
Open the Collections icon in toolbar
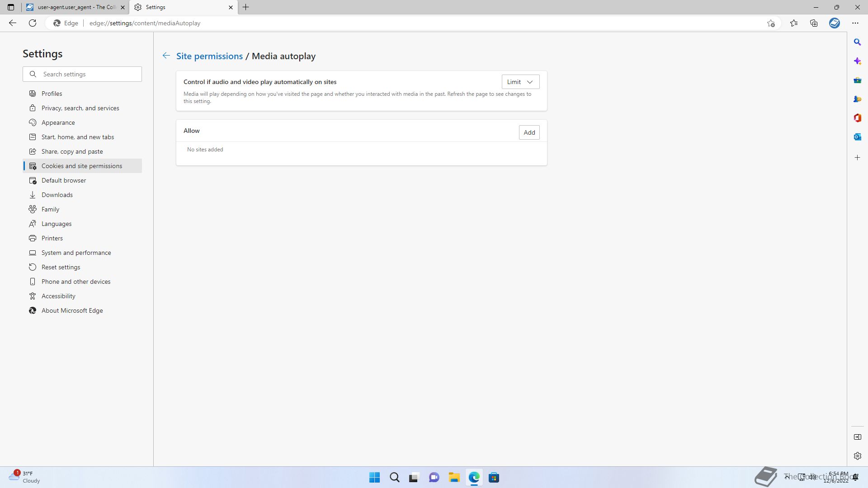point(814,23)
